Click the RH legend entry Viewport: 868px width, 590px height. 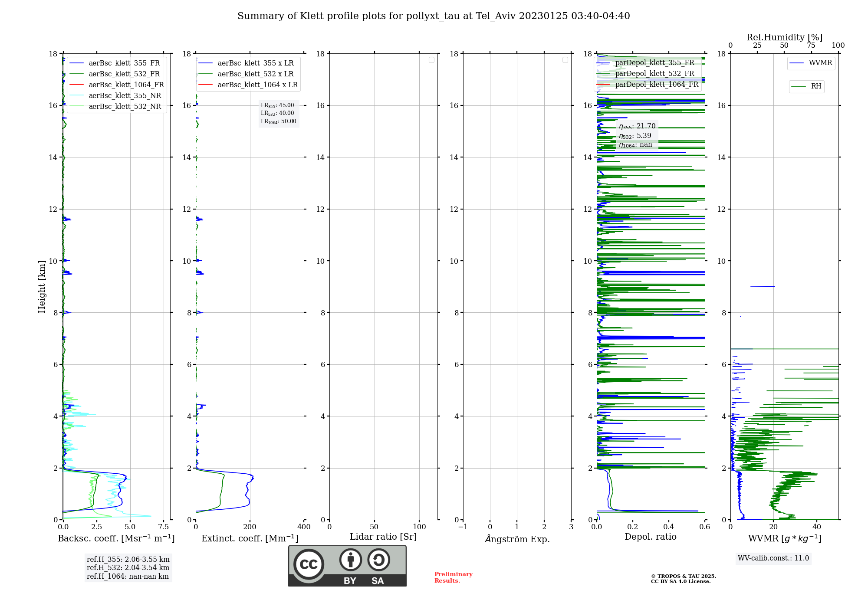[x=806, y=86]
